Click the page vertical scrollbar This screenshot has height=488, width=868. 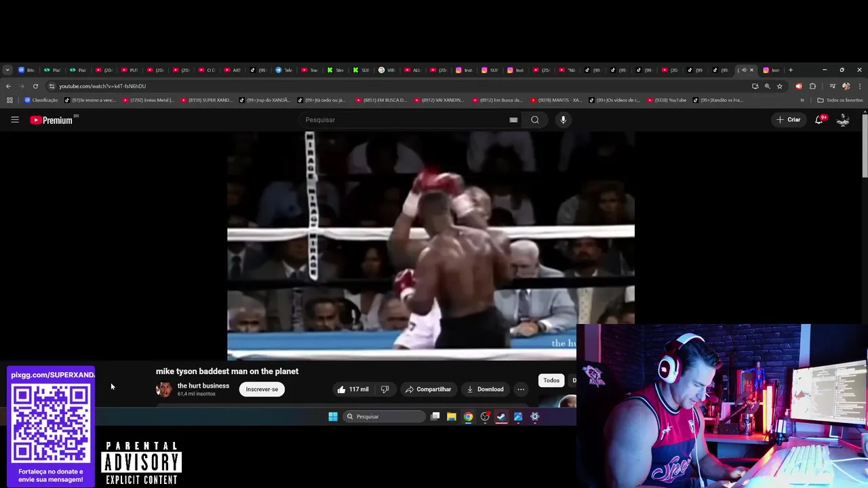(x=865, y=146)
